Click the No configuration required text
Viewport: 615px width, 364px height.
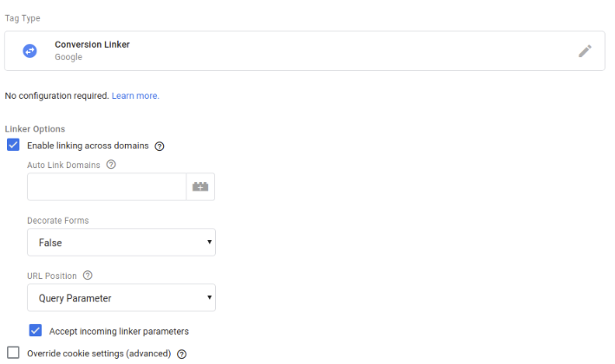(56, 95)
